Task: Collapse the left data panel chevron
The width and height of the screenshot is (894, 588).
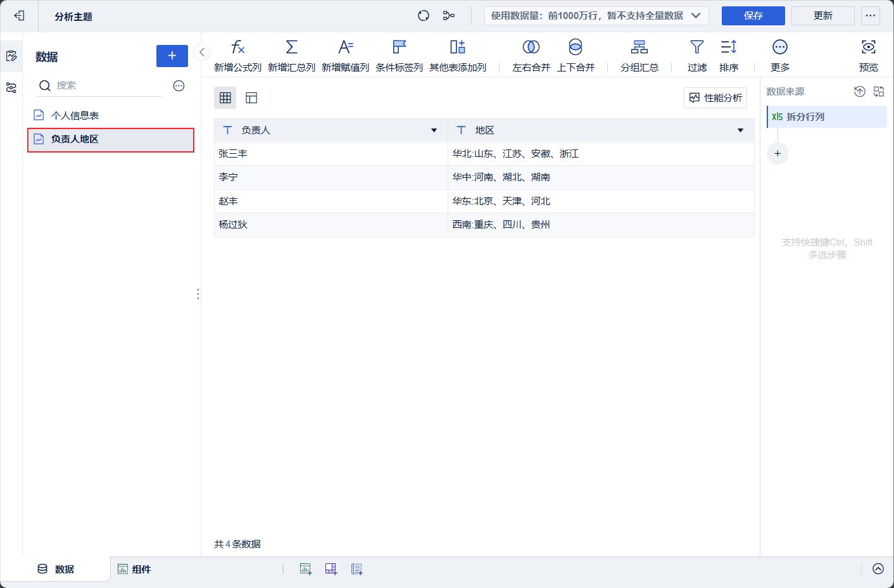Action: point(202,53)
